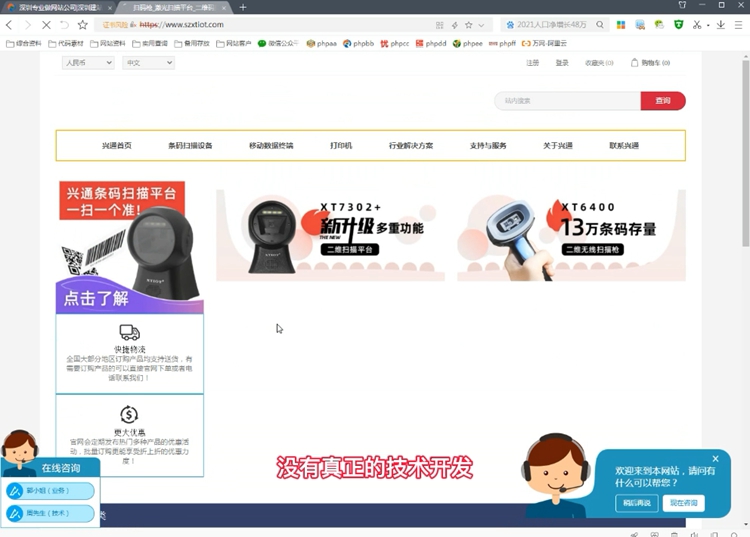Screen dimensions: 750x537
Task: Select the scissors capture tool icon
Action: tap(697, 25)
